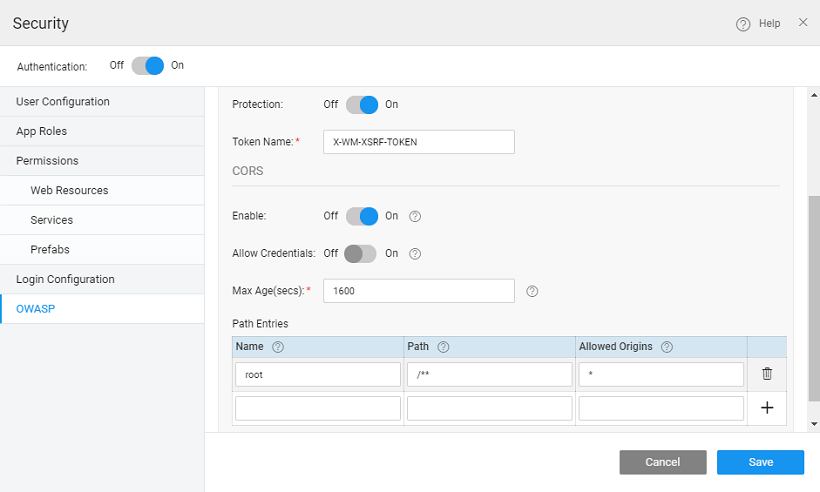Click help icon beside Allow Credentials toggle
The image size is (820, 492).
tap(415, 254)
